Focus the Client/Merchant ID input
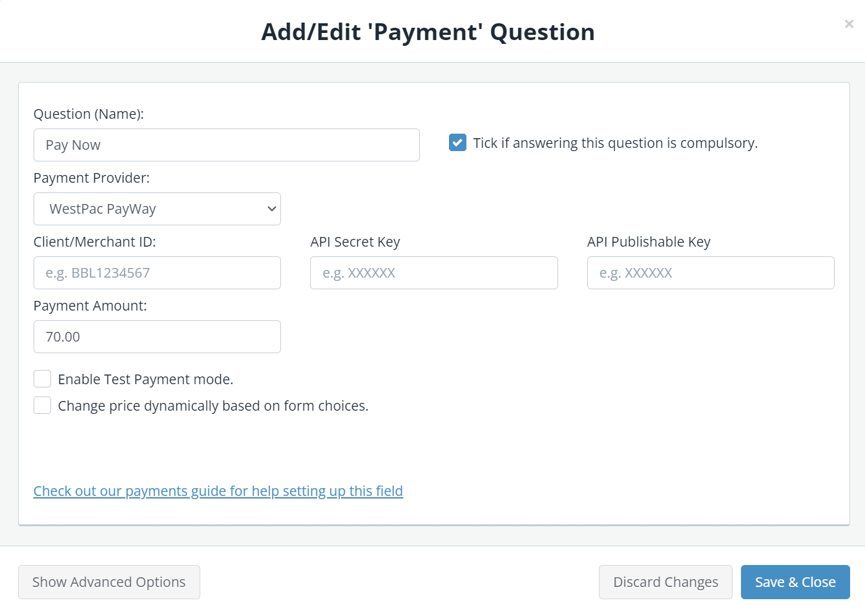Screen dimensions: 865x616 coord(157,272)
